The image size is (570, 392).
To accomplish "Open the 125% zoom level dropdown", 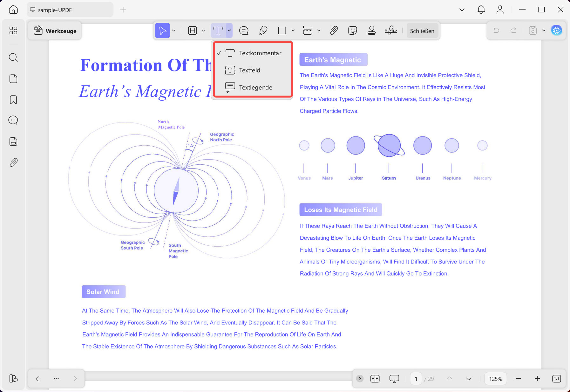I will (496, 379).
